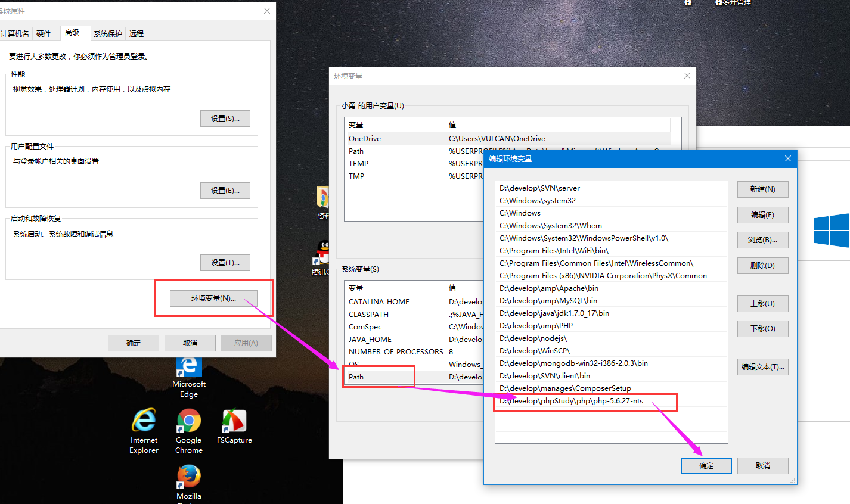Confirm with 确定 in edit dialog
Viewport: 850px width, 504px height.
(706, 466)
